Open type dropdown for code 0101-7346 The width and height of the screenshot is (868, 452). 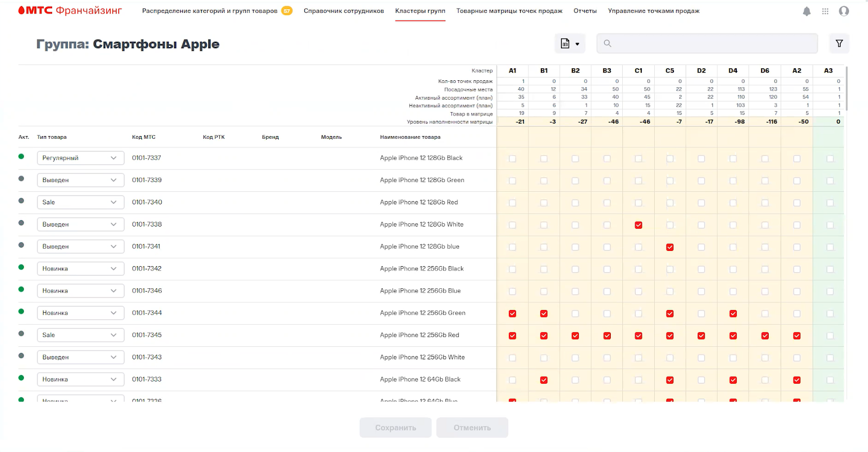pyautogui.click(x=80, y=291)
